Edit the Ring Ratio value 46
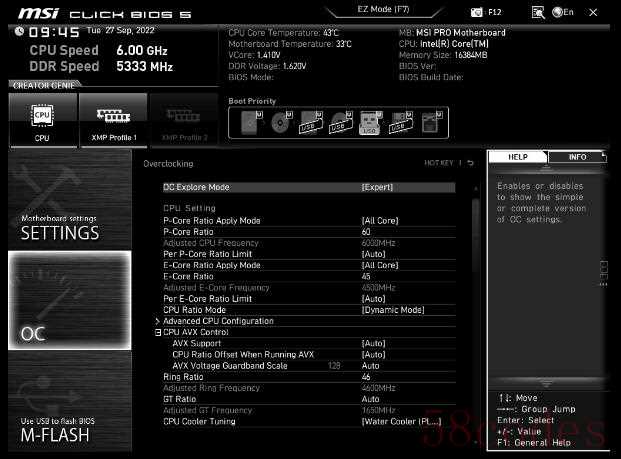The height and width of the screenshot is (459, 621). tap(366, 377)
